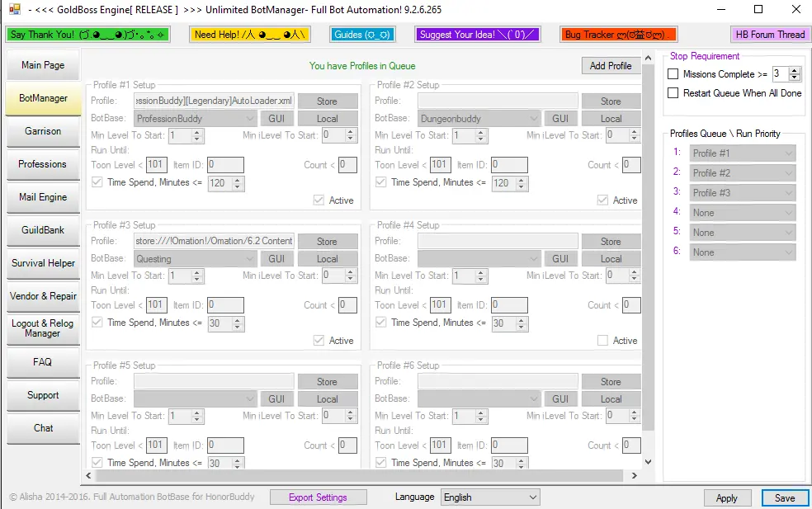Toggle Active checkbox for Profile #3
The height and width of the screenshot is (509, 812).
319,341
